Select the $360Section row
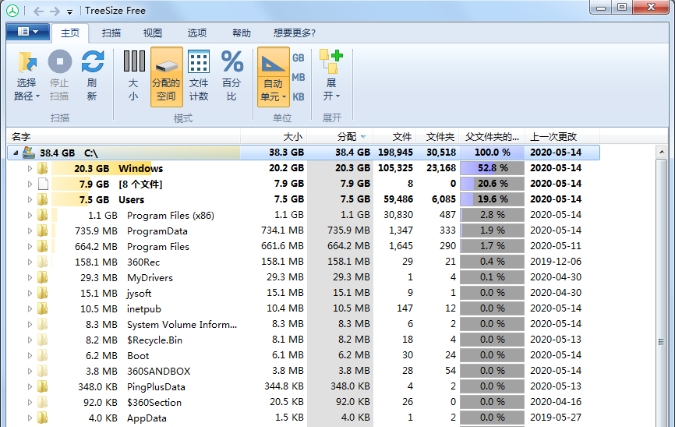The image size is (676, 427). coord(303,402)
